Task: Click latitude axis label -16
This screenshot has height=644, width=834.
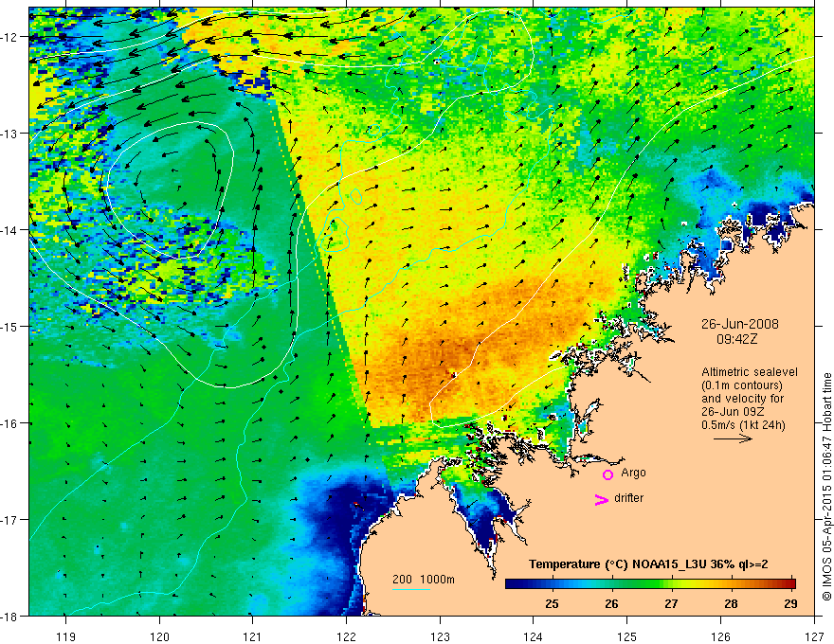Action: (x=10, y=423)
